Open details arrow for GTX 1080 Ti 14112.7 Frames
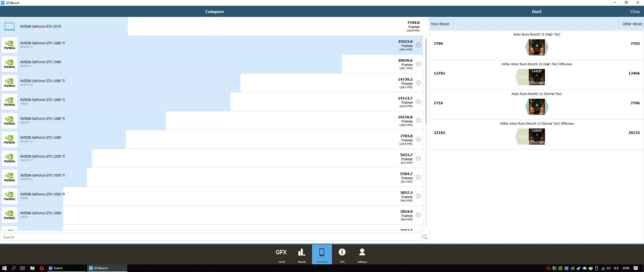Viewport: 644px width, 272px height. coord(419,102)
